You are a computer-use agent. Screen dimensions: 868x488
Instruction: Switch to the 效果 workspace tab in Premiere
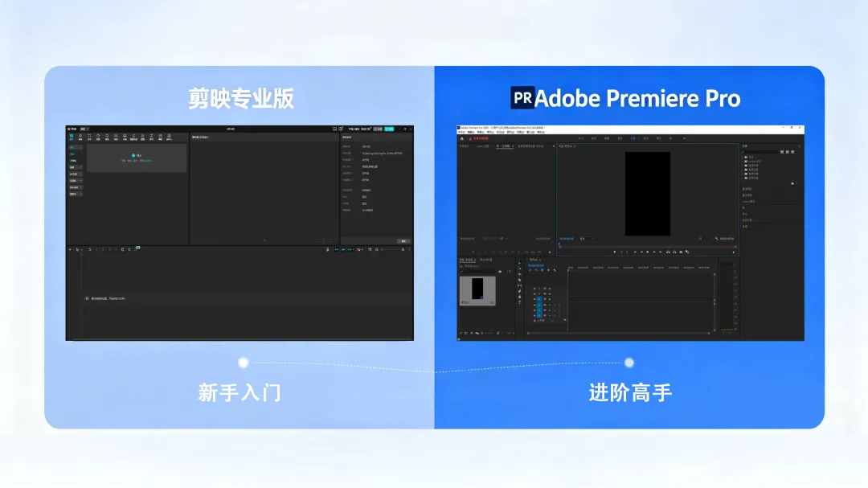pos(633,138)
